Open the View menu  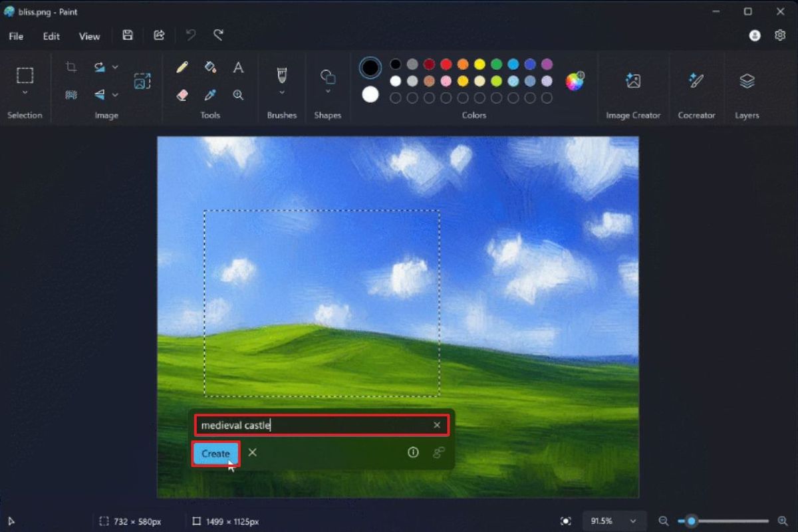tap(88, 36)
